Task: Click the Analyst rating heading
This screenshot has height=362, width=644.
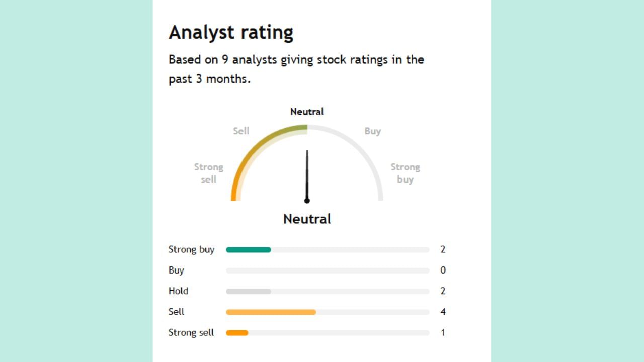Action: [x=231, y=33]
